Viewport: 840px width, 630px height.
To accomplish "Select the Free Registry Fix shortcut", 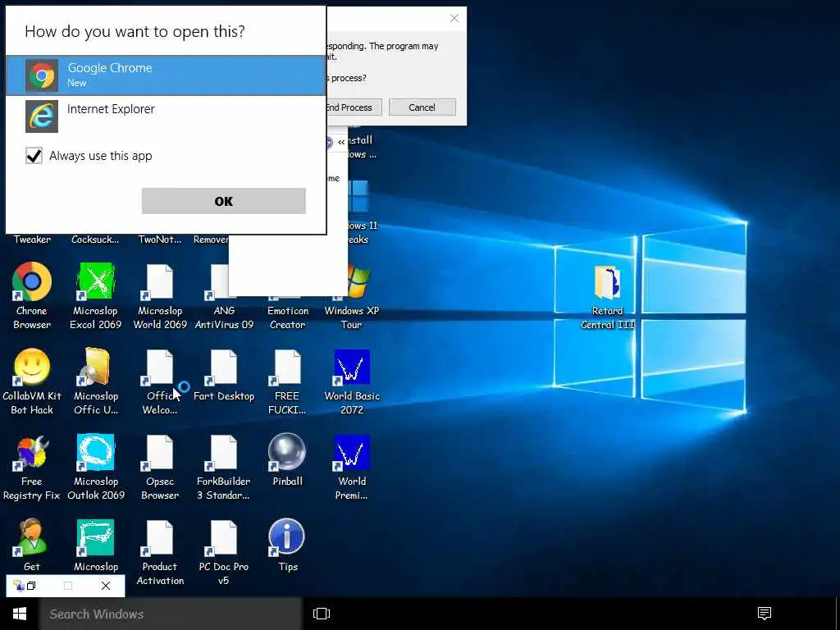I will 32,467.
